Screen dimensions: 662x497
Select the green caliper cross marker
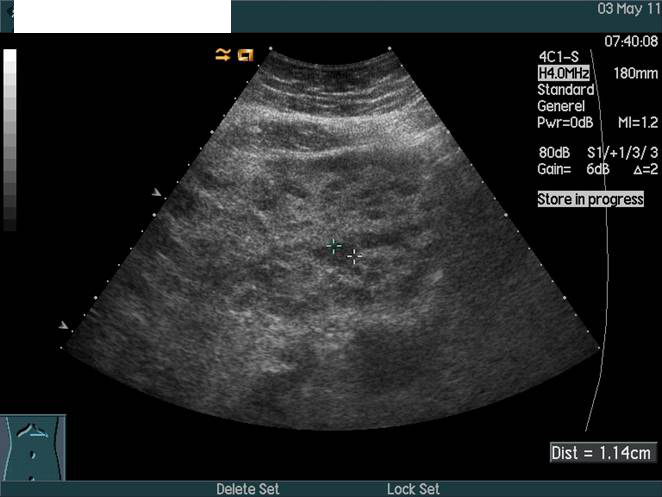tap(334, 245)
